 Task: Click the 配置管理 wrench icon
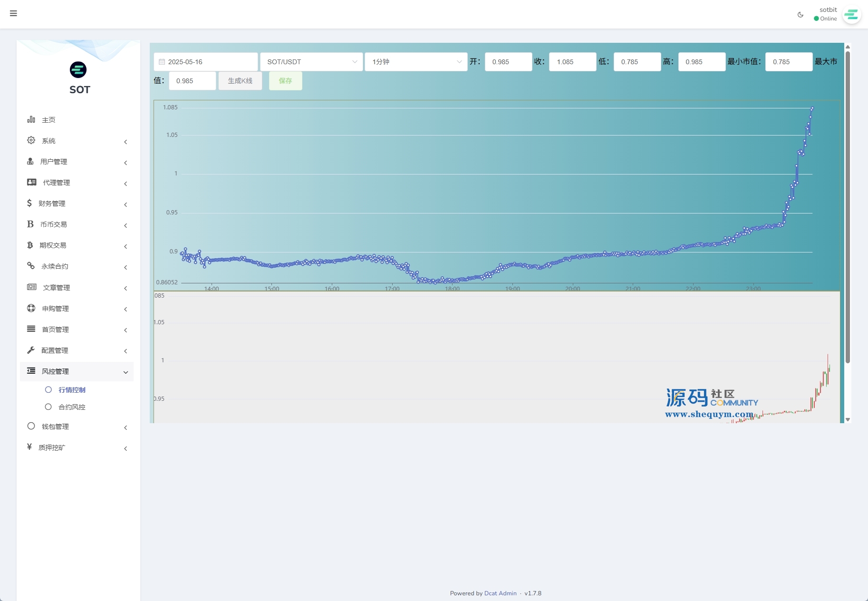click(31, 350)
